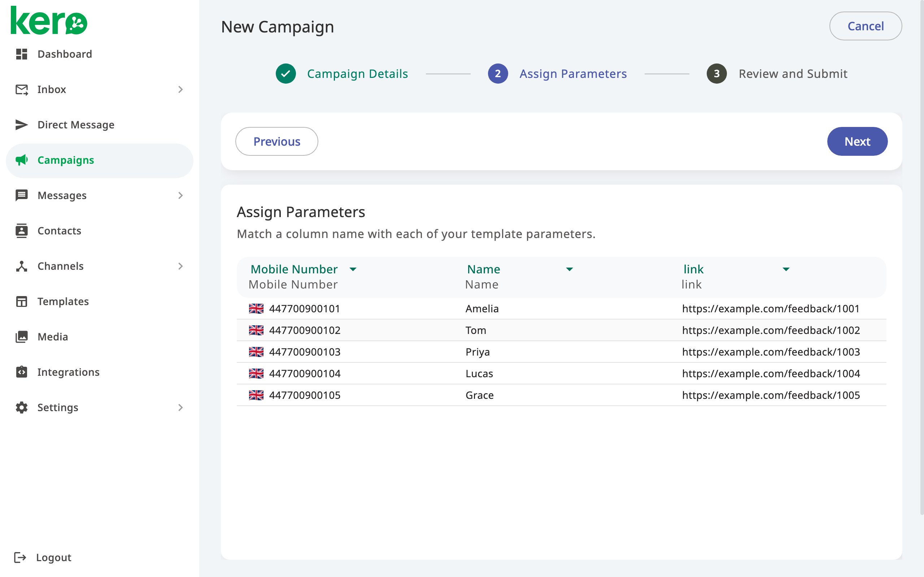924x577 pixels.
Task: Click the Media gallery icon
Action: 21,336
